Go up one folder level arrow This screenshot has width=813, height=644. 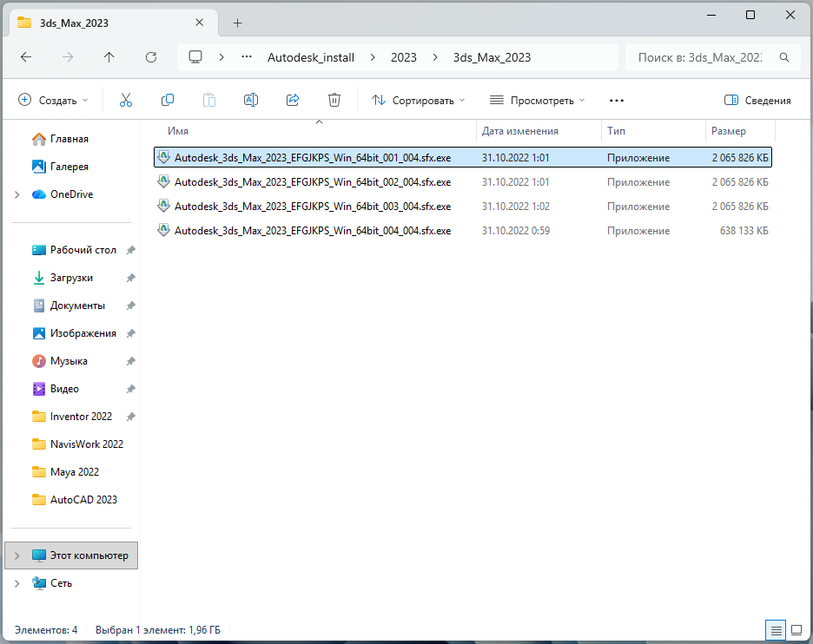click(x=109, y=57)
